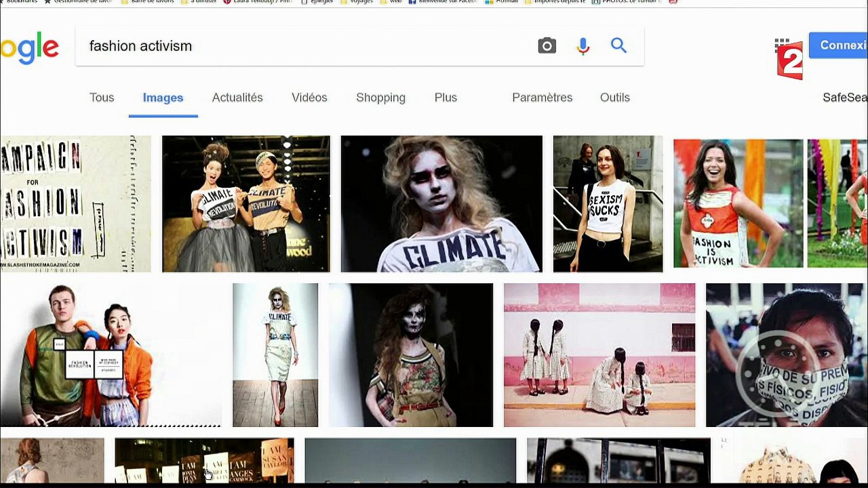Screen dimensions: 868x488
Task: Go to Google home via logo
Action: pyautogui.click(x=29, y=49)
